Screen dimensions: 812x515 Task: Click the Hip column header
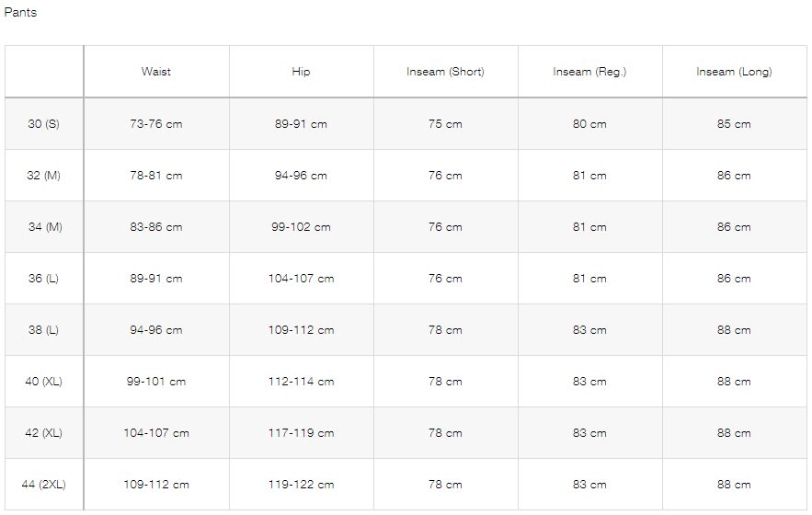click(301, 72)
